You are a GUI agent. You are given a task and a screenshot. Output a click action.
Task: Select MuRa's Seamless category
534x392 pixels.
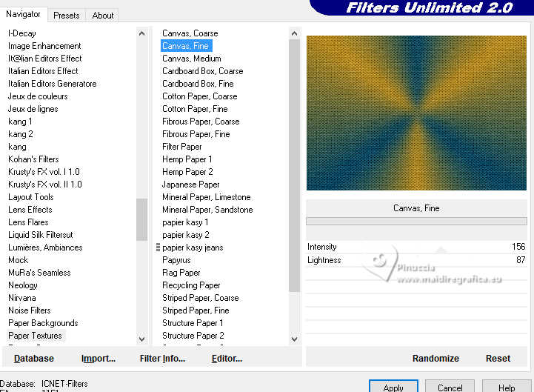pos(39,273)
